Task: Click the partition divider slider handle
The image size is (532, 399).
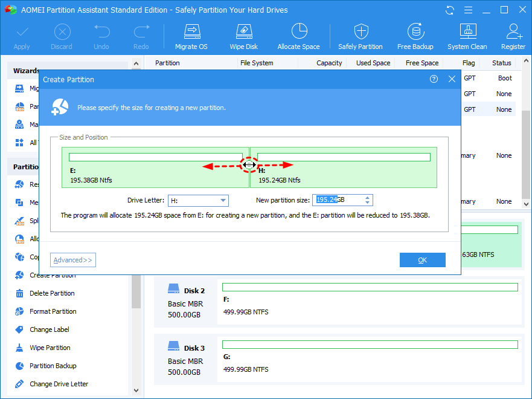Action: point(249,164)
